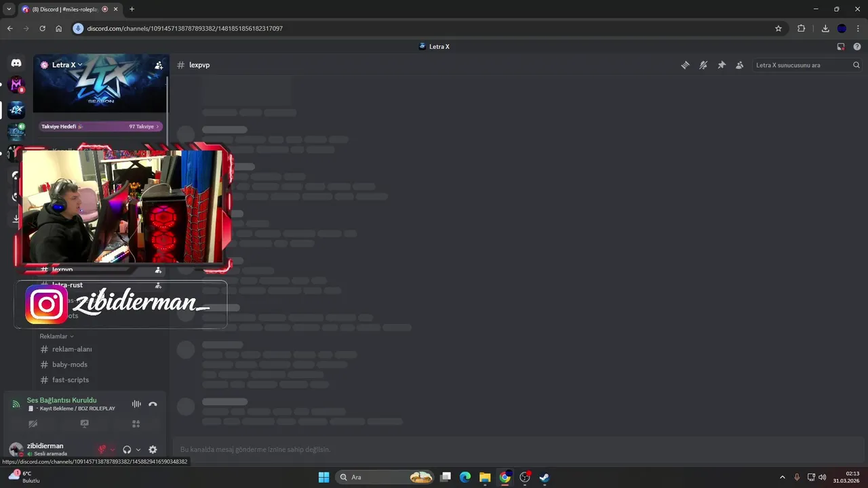The width and height of the screenshot is (868, 488).
Task: Open Chrome extensions puzzle icon
Action: [x=802, y=28]
